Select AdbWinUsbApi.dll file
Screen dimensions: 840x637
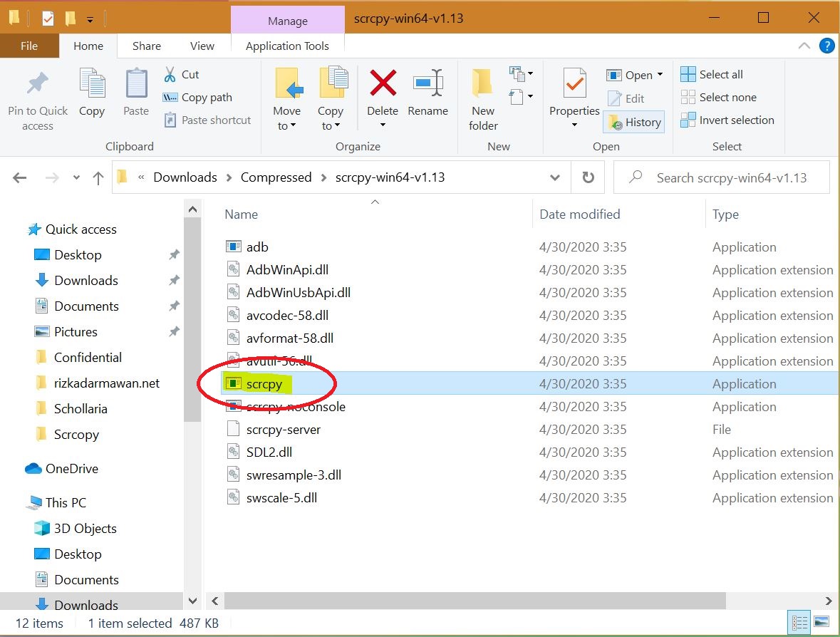[x=299, y=293]
